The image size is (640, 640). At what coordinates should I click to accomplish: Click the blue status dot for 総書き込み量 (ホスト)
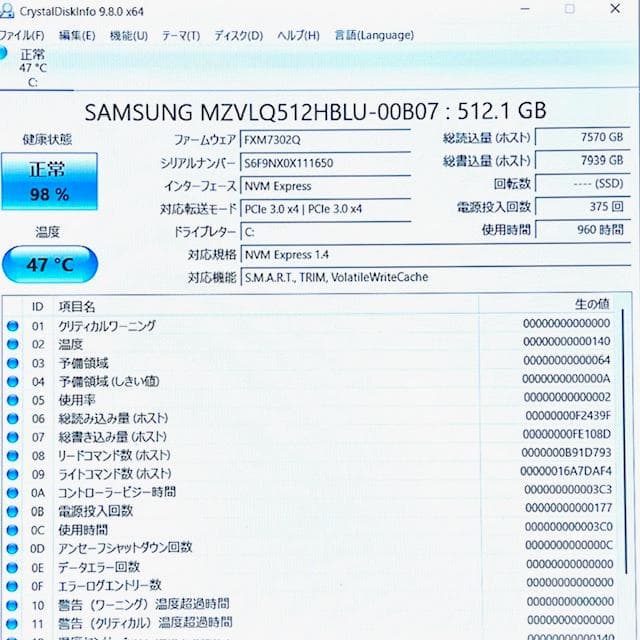point(13,437)
